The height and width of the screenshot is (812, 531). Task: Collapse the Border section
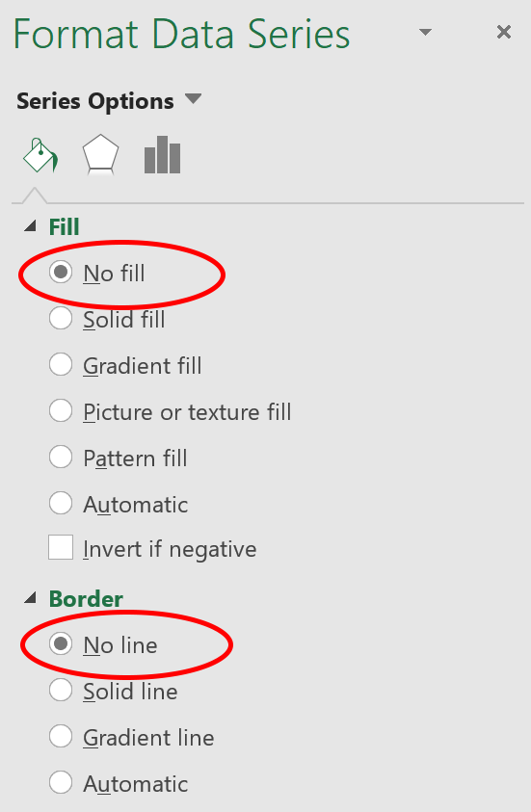pos(31,598)
